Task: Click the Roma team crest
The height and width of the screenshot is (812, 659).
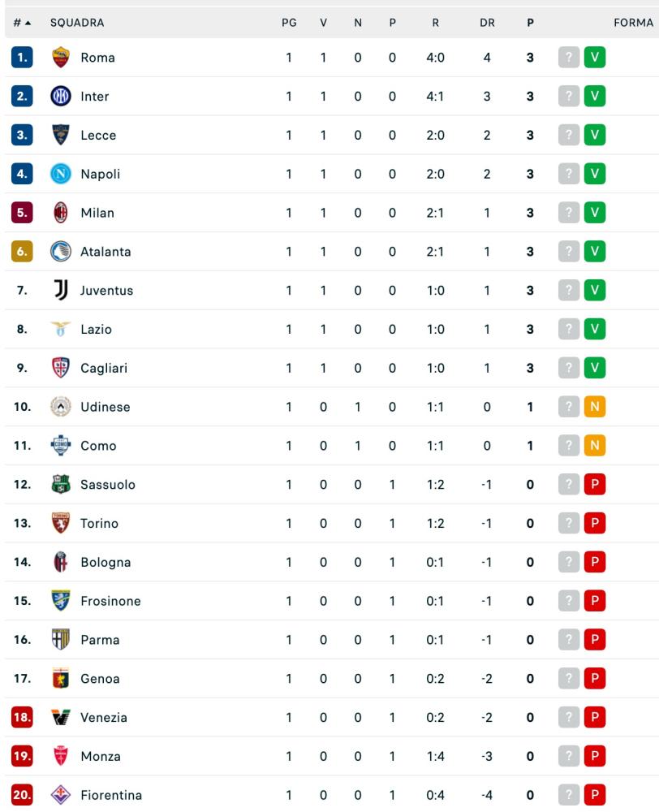Action: coord(61,58)
